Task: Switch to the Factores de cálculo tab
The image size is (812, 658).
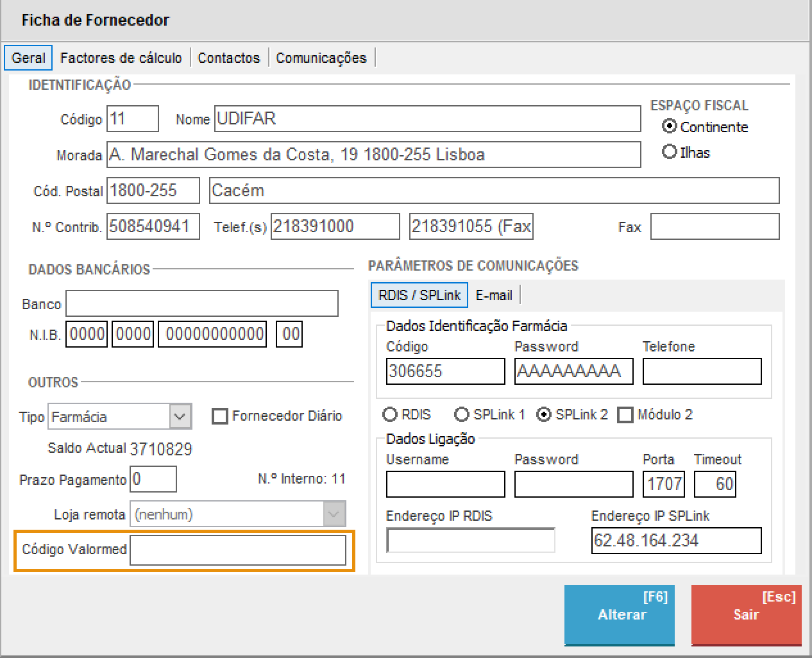Action: coord(121,58)
